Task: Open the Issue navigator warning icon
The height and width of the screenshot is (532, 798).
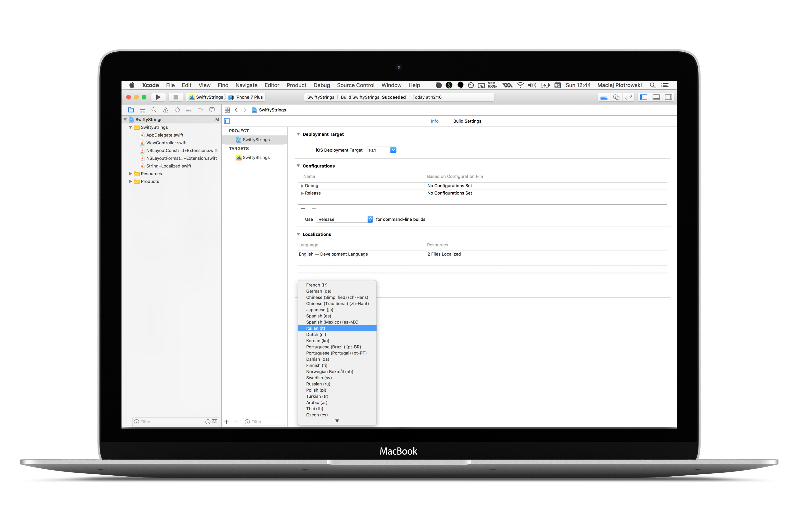Action: (166, 110)
